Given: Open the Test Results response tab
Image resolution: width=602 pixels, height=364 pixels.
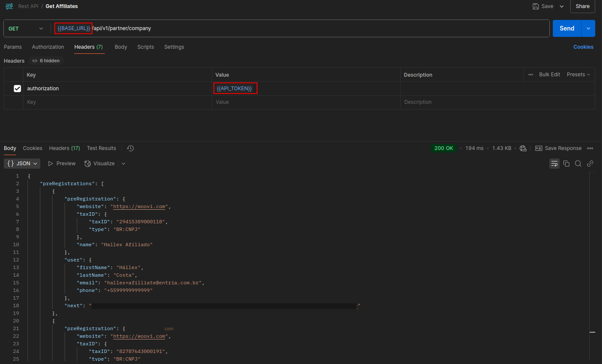Looking at the screenshot, I should pos(101,148).
